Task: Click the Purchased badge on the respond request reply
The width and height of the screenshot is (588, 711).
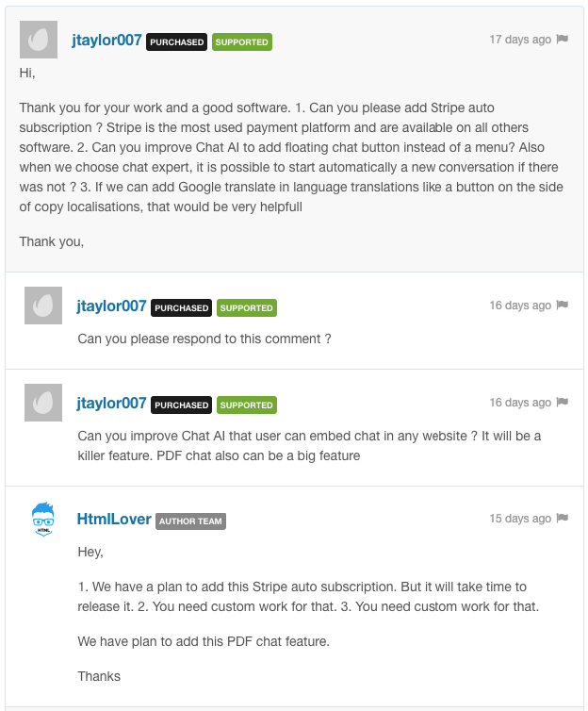Action: click(x=181, y=308)
